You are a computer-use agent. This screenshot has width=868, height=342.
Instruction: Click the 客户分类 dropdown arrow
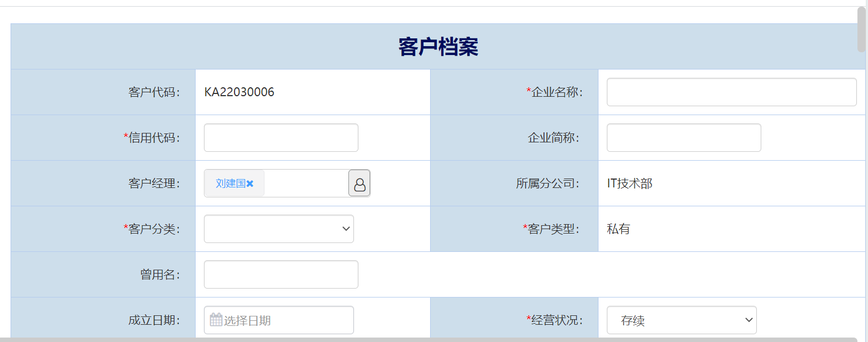point(347,229)
